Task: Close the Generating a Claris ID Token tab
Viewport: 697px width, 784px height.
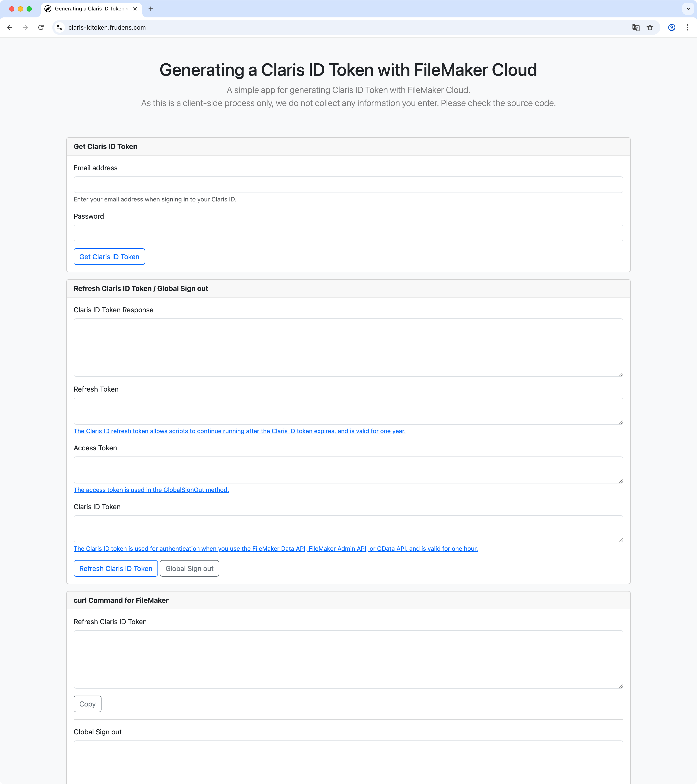Action: tap(135, 9)
